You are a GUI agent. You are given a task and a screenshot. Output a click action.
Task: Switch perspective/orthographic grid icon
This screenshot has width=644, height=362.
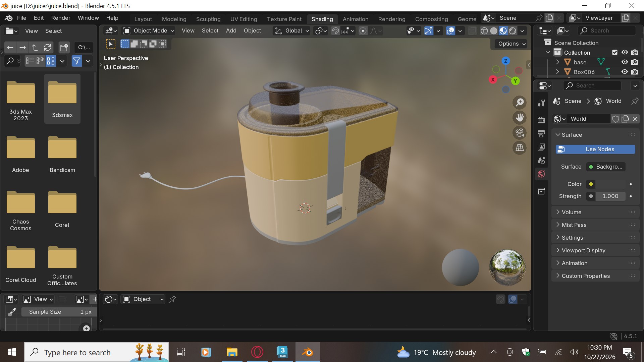pos(520,148)
